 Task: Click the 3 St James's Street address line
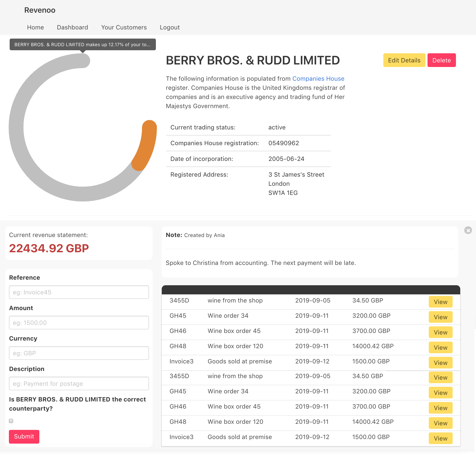pyautogui.click(x=296, y=175)
